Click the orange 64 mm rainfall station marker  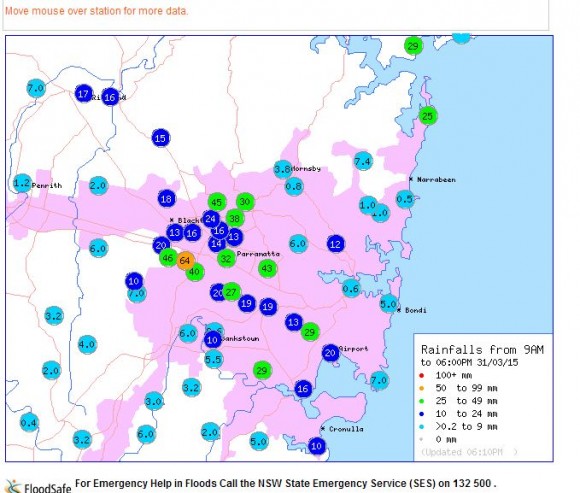tap(185, 261)
